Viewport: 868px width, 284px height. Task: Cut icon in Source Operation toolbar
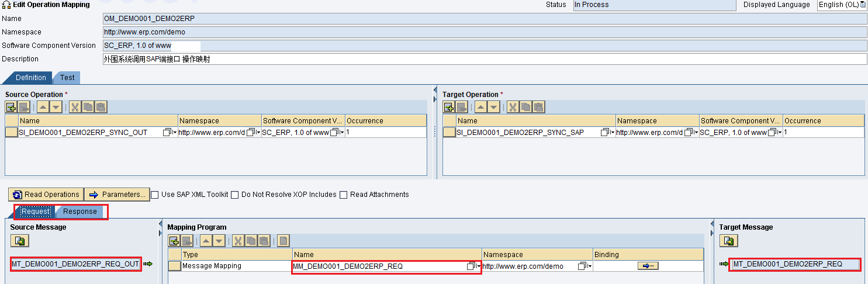(x=75, y=107)
